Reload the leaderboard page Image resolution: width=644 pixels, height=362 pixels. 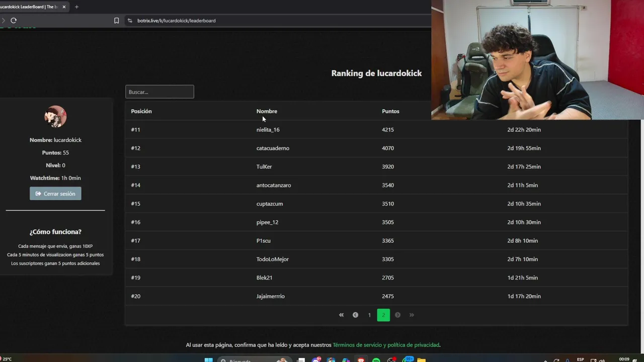[x=14, y=21]
